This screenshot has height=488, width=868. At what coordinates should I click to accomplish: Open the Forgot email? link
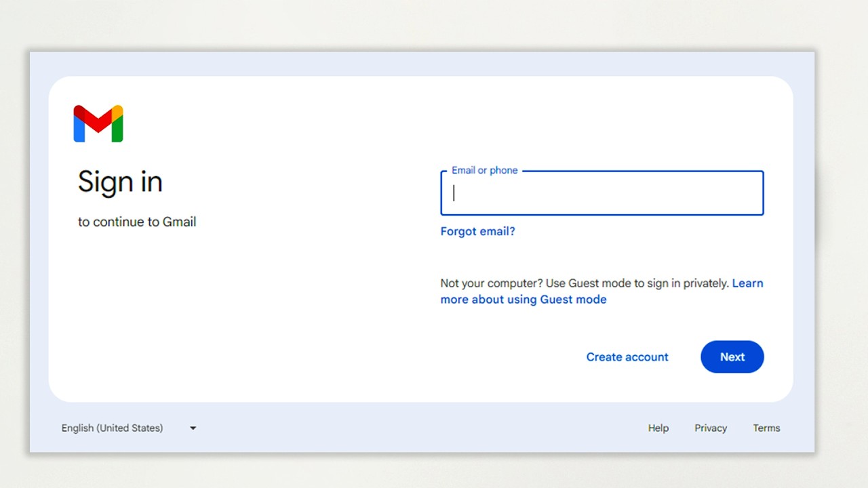tap(478, 231)
